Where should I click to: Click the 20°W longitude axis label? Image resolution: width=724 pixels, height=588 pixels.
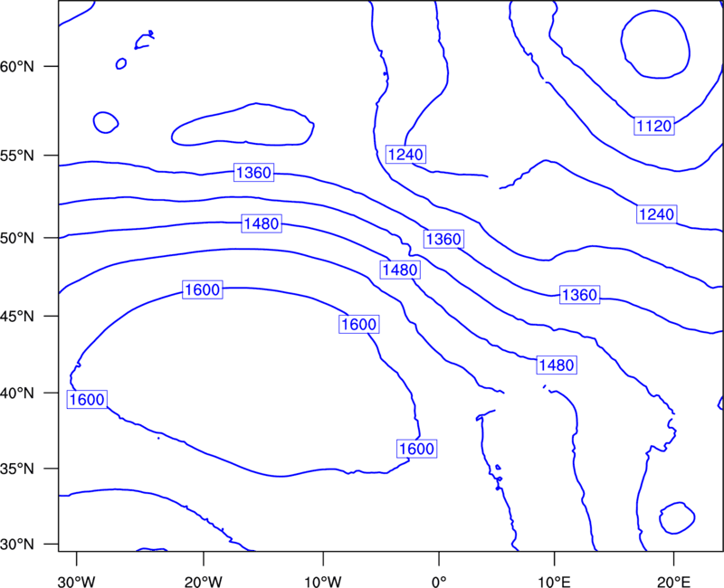pos(204,582)
